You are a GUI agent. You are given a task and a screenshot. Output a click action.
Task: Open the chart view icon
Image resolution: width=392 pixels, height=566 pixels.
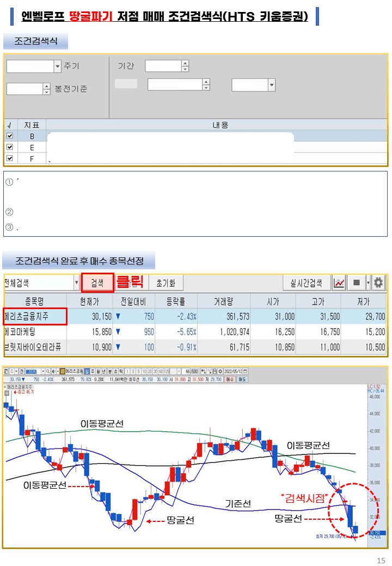(x=339, y=283)
